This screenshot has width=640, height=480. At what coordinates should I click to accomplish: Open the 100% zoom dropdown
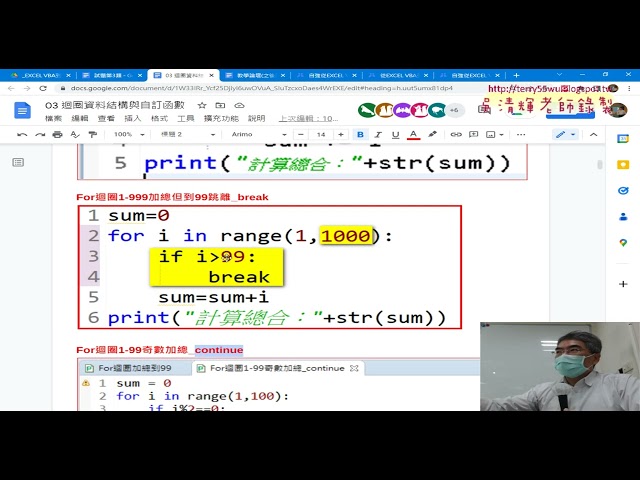click(x=129, y=134)
